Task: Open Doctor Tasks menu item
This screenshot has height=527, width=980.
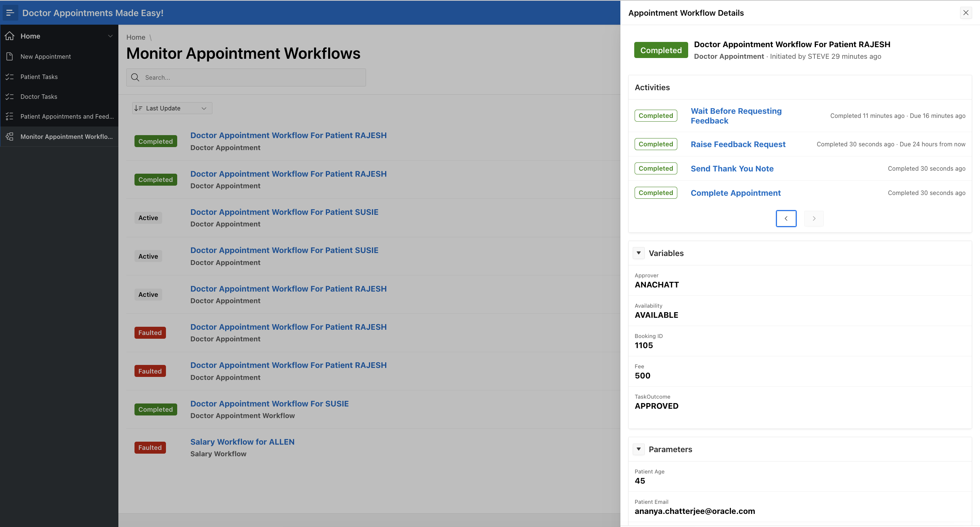Action: 39,97
